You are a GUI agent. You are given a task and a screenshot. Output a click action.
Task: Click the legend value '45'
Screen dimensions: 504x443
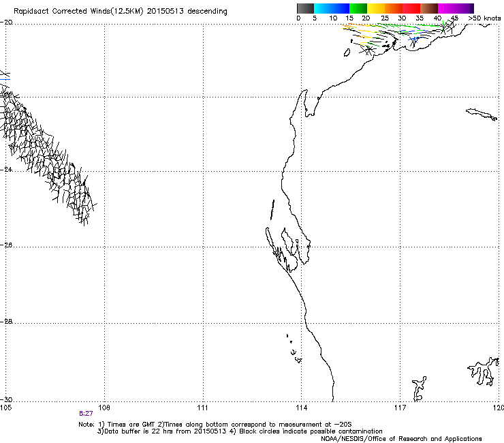click(454, 18)
